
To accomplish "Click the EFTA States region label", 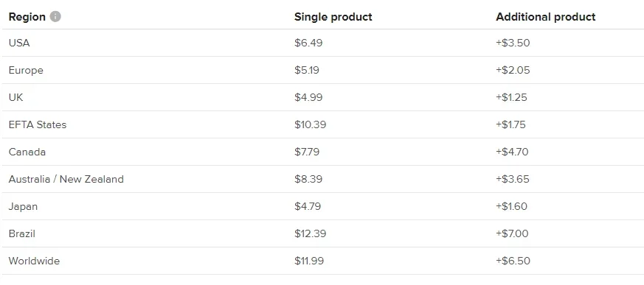I will [38, 124].
